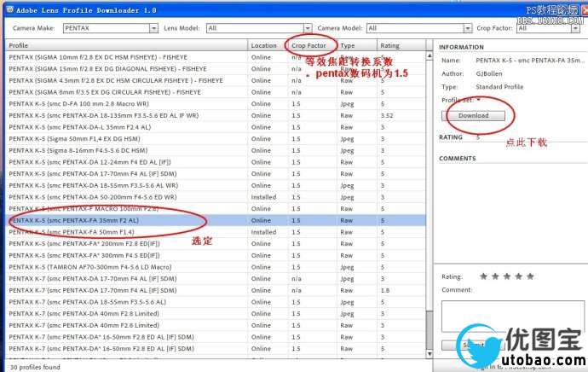This screenshot has width=588, height=372.
Task: Select K-5 smc D-FA 100 mm Macro WR profile
Action: coord(216,103)
